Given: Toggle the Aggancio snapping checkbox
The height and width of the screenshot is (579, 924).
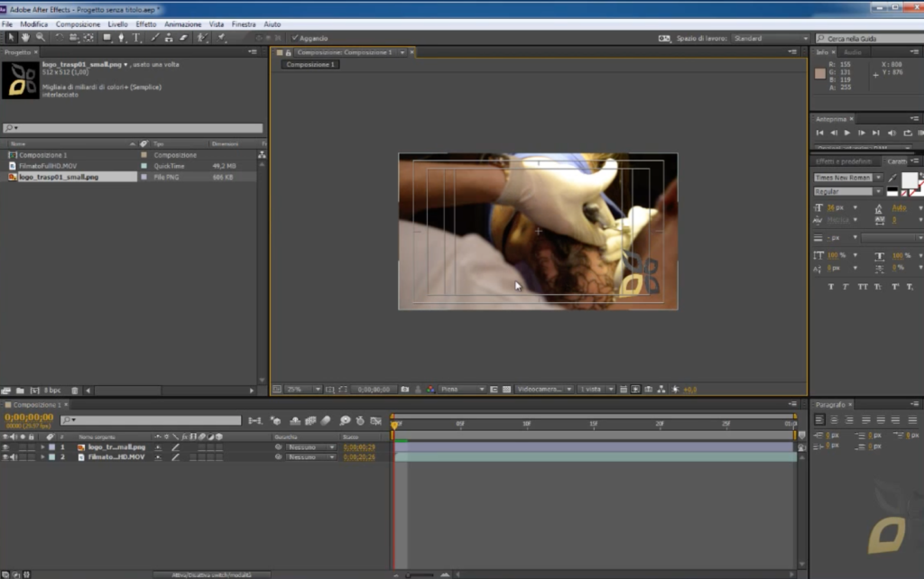Looking at the screenshot, I should pyautogui.click(x=295, y=38).
